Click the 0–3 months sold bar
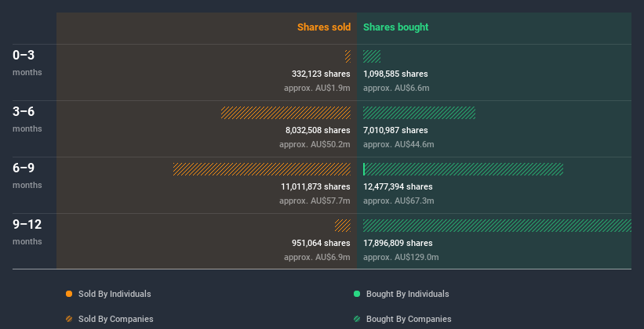The image size is (644, 329). pos(347,56)
